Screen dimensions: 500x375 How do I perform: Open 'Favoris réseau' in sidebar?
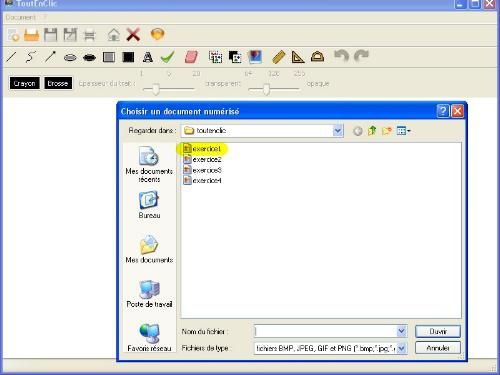(x=149, y=338)
